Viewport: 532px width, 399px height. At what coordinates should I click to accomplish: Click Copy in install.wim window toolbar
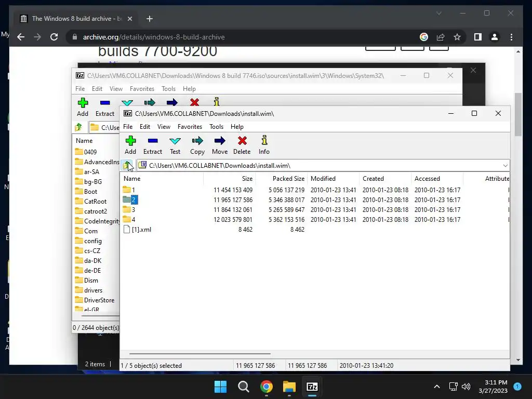click(197, 145)
